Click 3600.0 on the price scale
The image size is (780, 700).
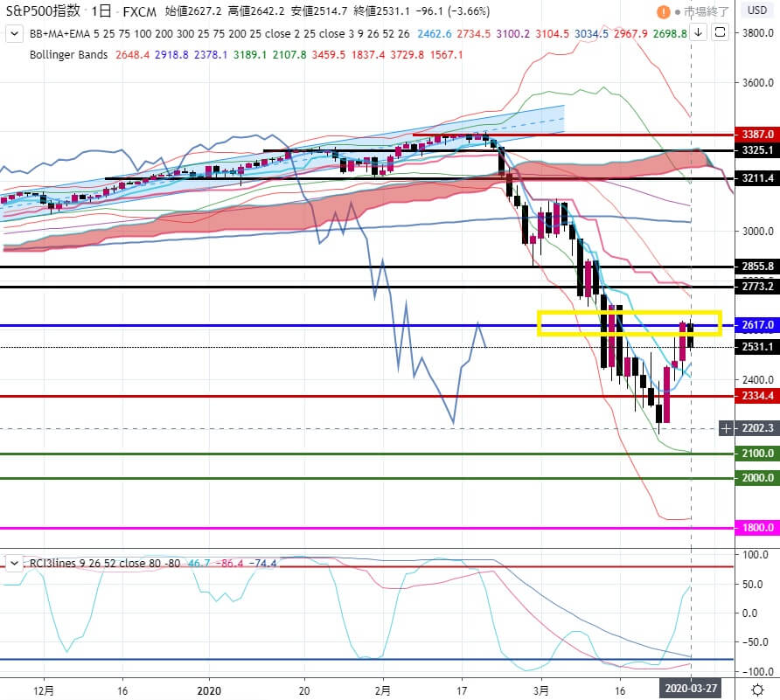pyautogui.click(x=758, y=82)
